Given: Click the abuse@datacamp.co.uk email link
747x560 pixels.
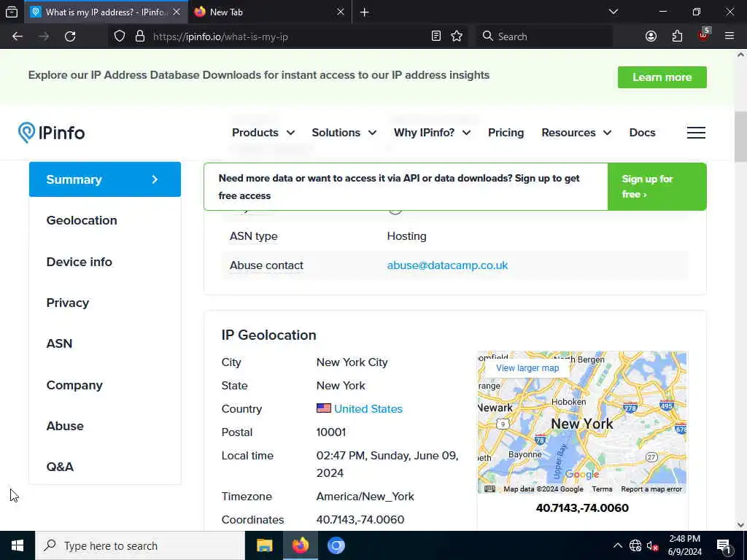Looking at the screenshot, I should [447, 265].
